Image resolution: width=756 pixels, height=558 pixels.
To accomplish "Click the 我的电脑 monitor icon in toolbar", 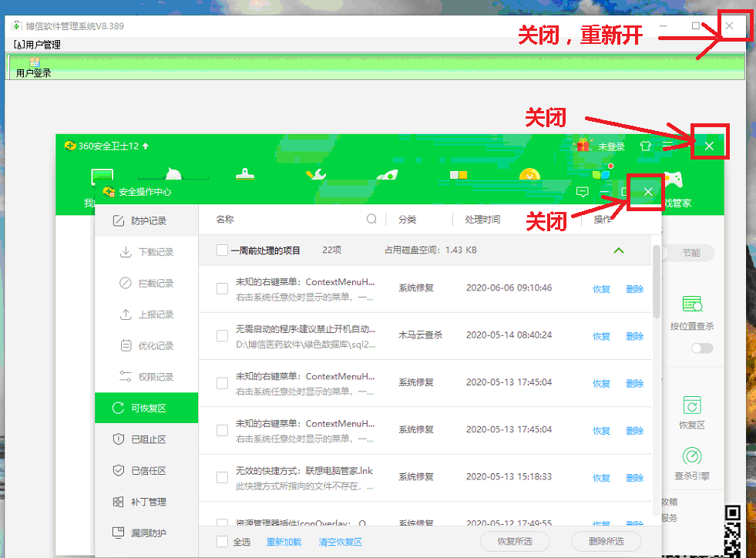I will click(x=102, y=176).
